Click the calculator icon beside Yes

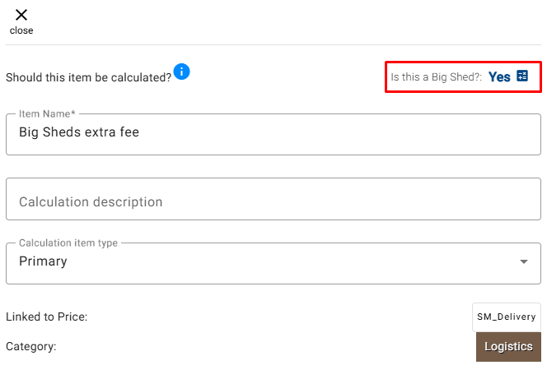click(x=522, y=76)
